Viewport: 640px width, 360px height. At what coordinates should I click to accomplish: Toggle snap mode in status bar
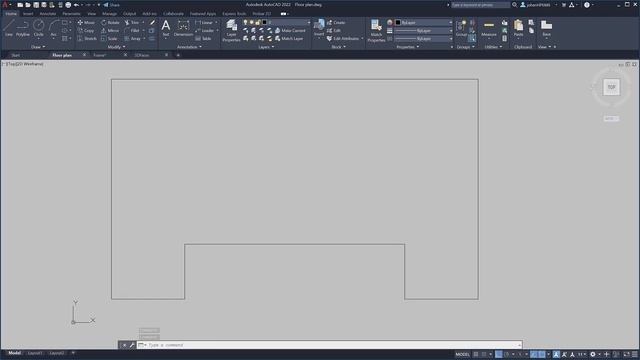tap(484, 354)
